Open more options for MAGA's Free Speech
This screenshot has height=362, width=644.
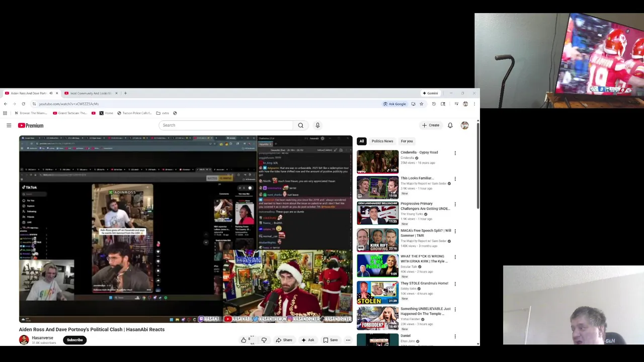(x=455, y=231)
